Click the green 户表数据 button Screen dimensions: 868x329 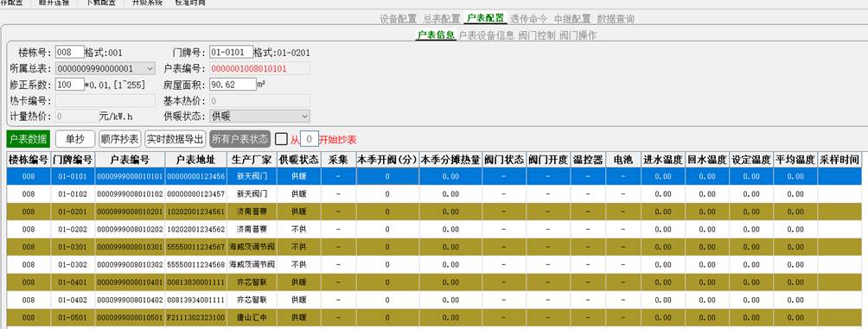coord(29,139)
